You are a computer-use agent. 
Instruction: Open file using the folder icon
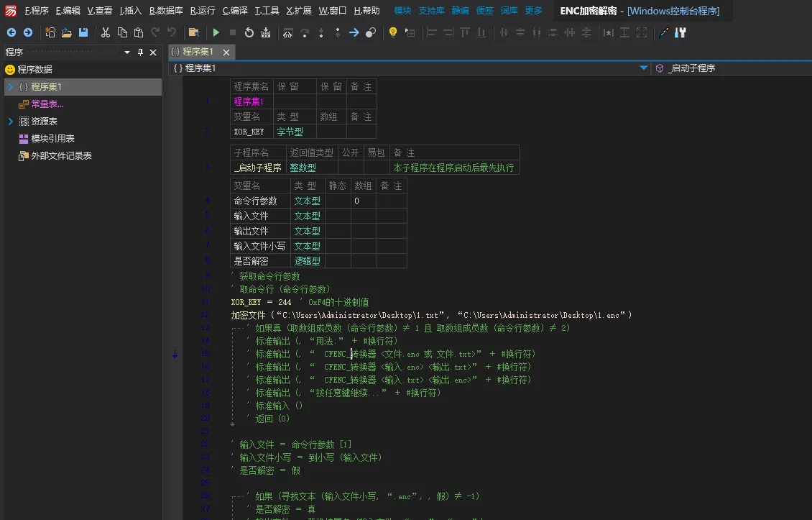coord(67,32)
